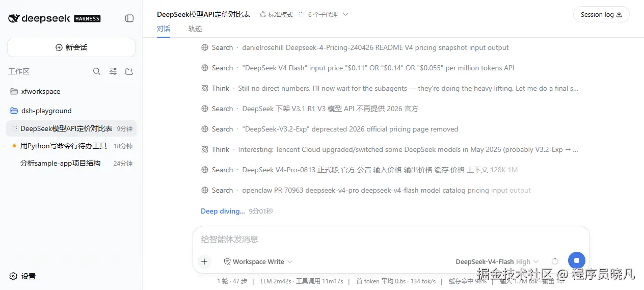Image resolution: width=644 pixels, height=290 pixels.
Task: Collapse the sidebar with the panel icon
Action: click(x=129, y=18)
